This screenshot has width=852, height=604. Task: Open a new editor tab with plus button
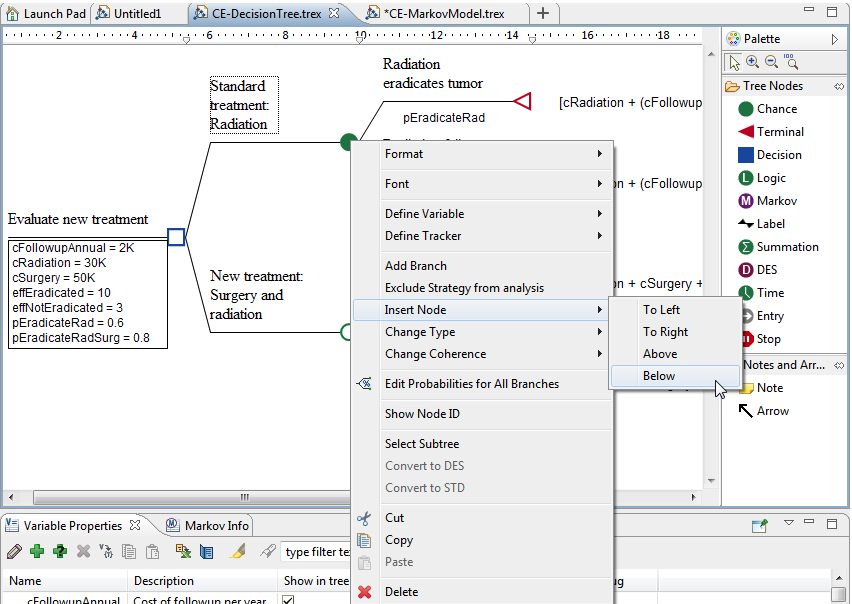(x=542, y=13)
